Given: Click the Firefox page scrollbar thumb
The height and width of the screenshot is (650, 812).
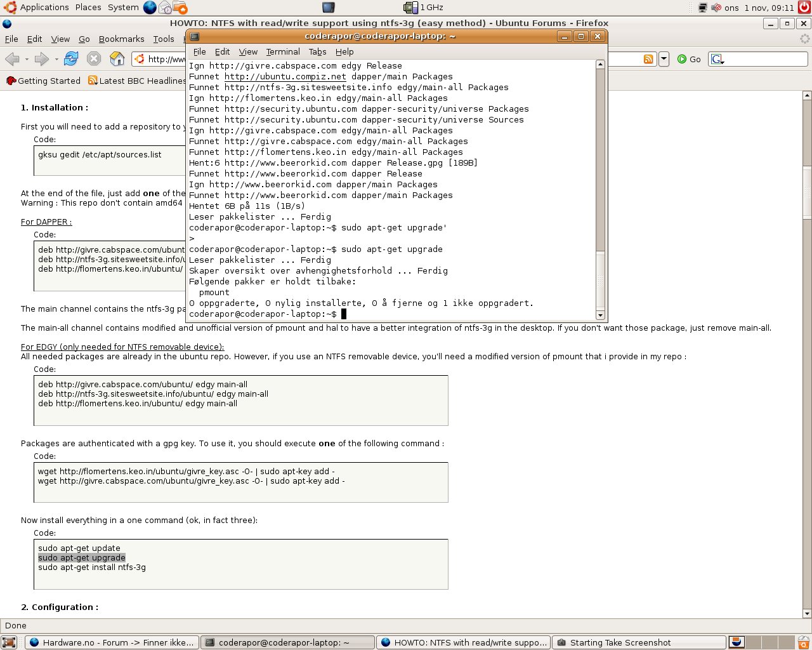Looking at the screenshot, I should click(807, 192).
